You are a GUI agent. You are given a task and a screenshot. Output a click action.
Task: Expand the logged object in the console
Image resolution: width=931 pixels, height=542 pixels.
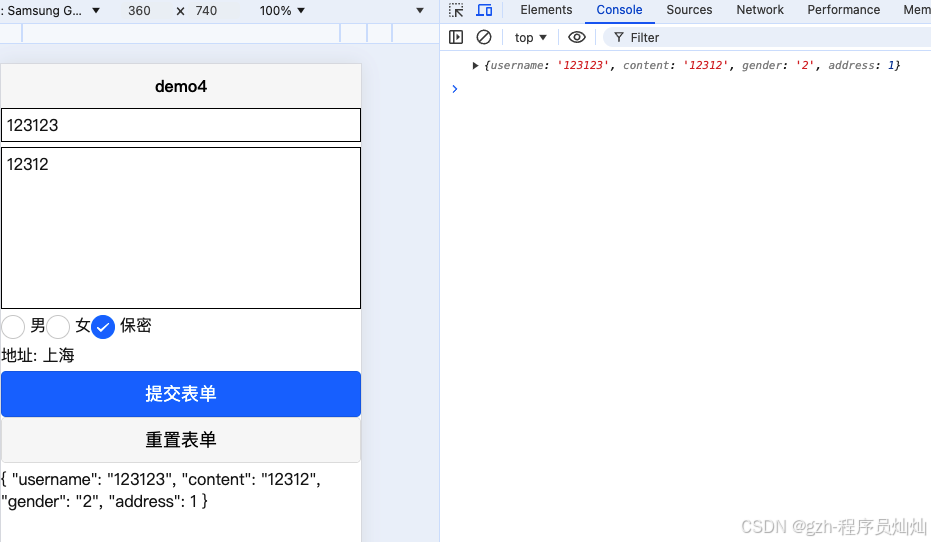point(476,65)
